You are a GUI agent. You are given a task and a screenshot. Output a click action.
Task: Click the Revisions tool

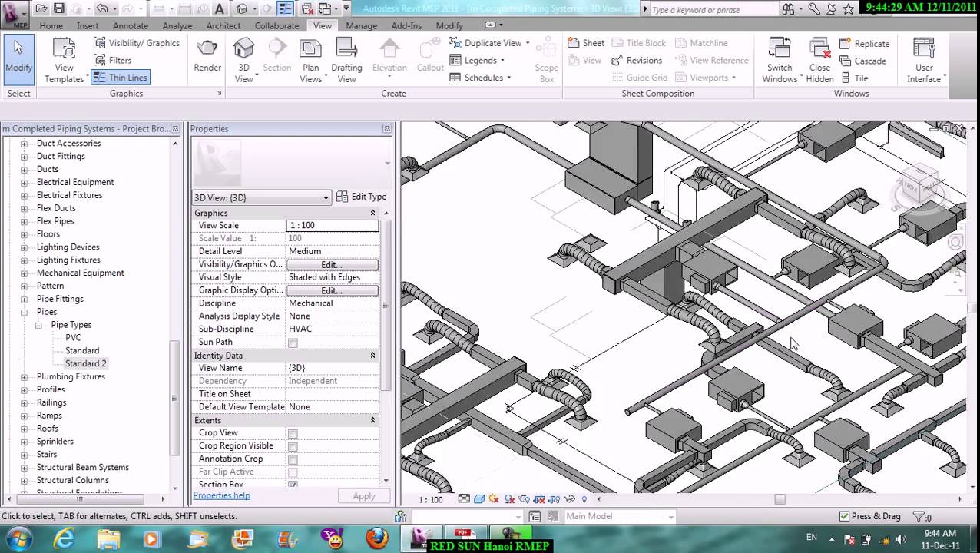(637, 60)
